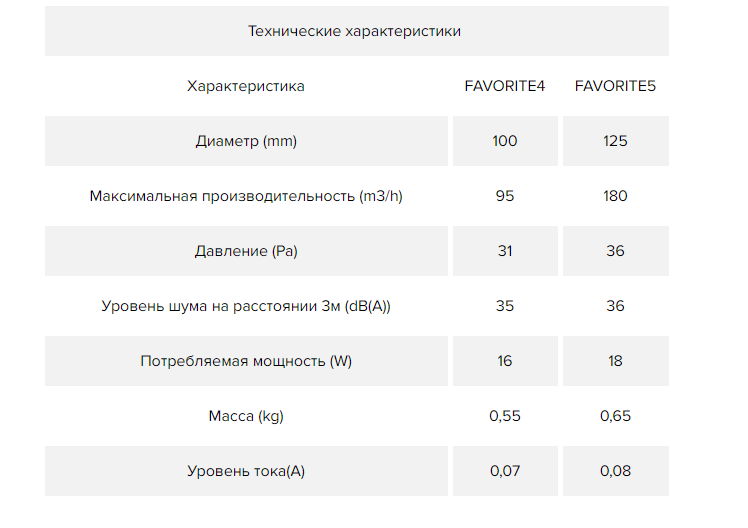748x528 pixels.
Task: Select the Диаметр (mm) row label
Action: click(x=246, y=141)
